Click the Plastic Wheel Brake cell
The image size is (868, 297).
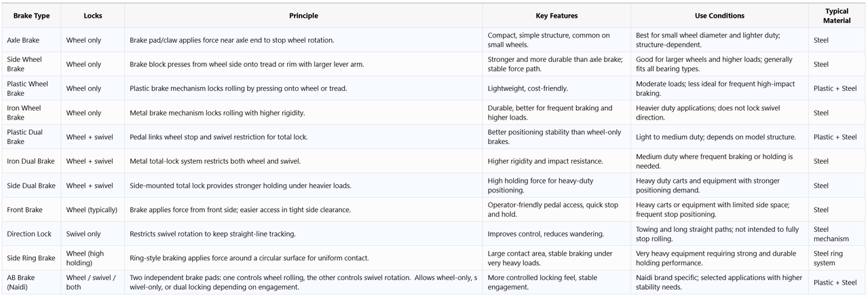coord(31,88)
